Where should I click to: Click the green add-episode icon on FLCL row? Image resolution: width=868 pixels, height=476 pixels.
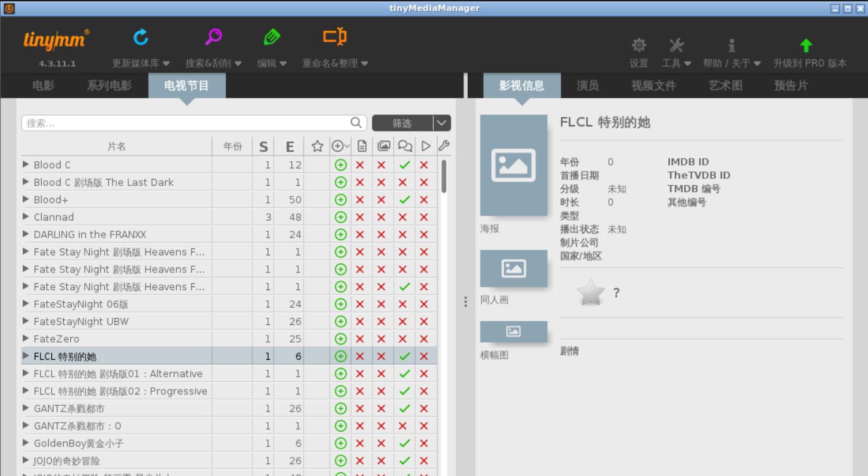click(x=340, y=356)
